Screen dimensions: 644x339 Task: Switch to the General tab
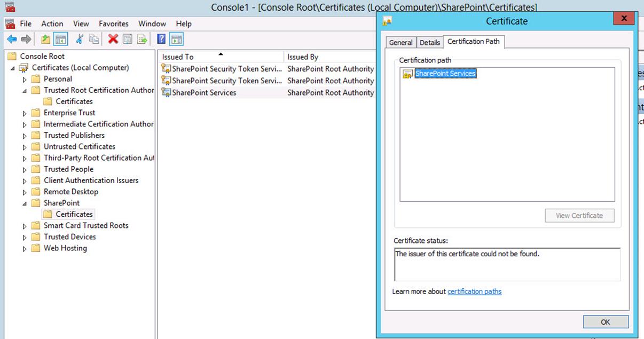tap(400, 43)
